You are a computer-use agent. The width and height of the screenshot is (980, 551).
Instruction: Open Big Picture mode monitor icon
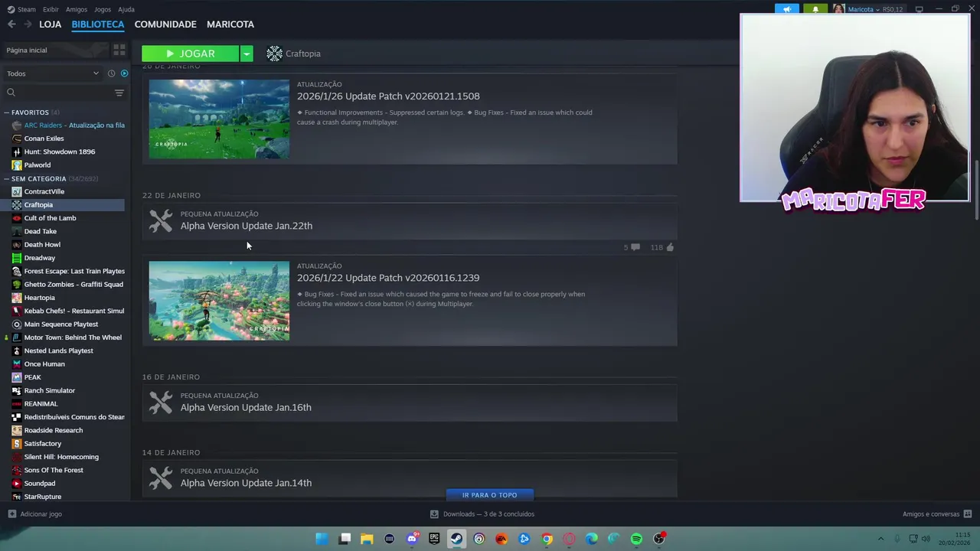919,9
